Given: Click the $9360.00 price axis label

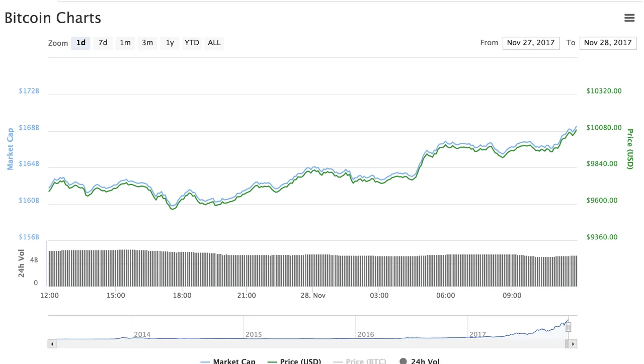Looking at the screenshot, I should tap(602, 237).
